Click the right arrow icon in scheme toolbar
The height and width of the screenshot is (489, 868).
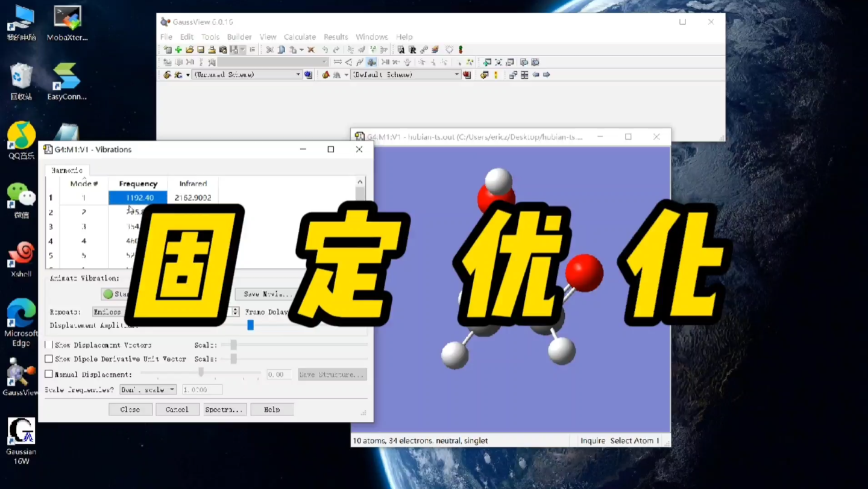coord(546,75)
